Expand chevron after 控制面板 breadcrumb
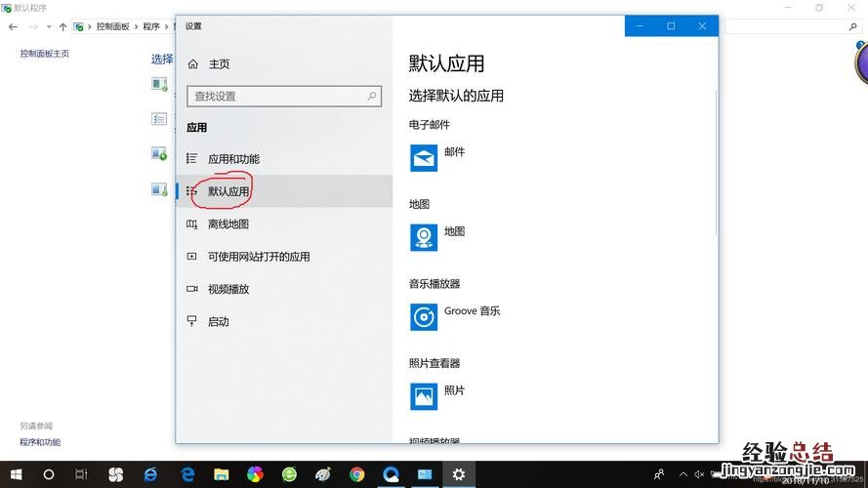 [x=136, y=26]
